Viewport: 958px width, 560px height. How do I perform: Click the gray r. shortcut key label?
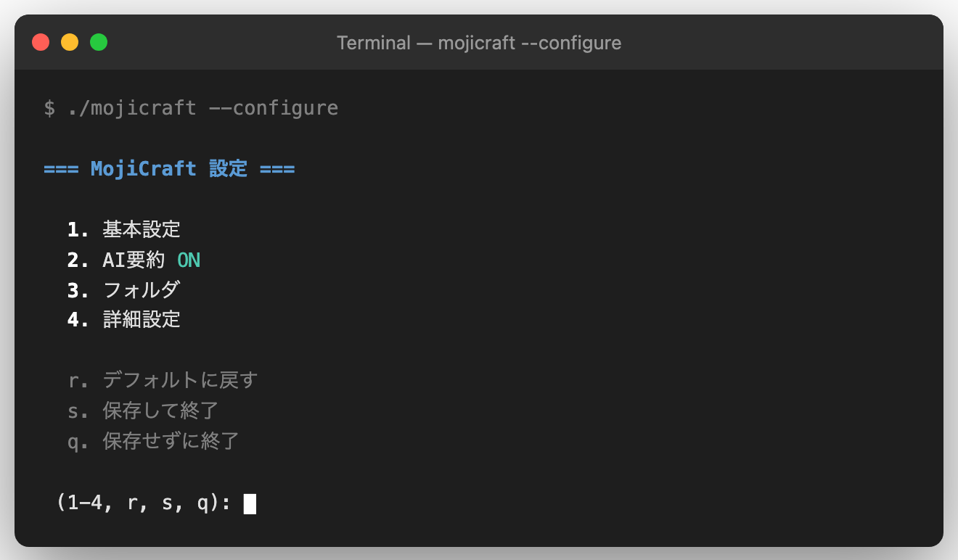78,380
